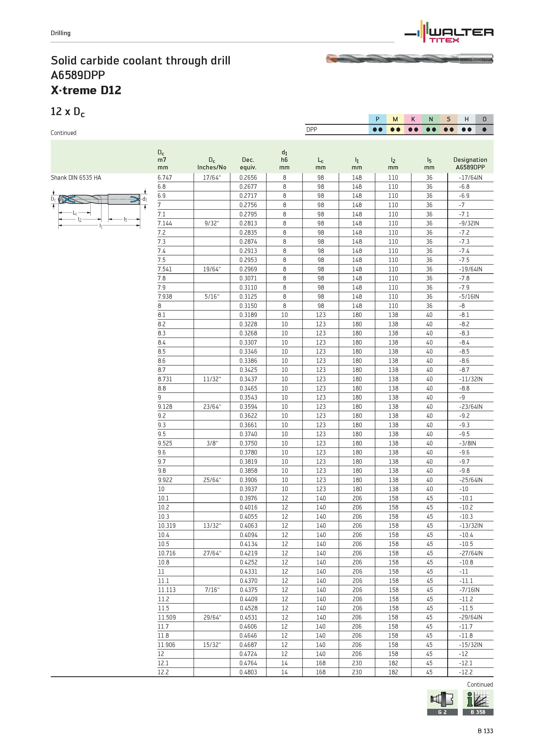
Task: Click the 'Lc mm' column header
Action: [x=320, y=164]
